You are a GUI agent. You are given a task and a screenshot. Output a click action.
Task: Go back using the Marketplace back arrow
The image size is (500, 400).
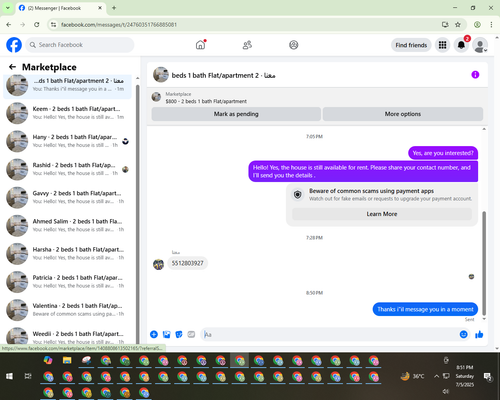click(x=12, y=67)
